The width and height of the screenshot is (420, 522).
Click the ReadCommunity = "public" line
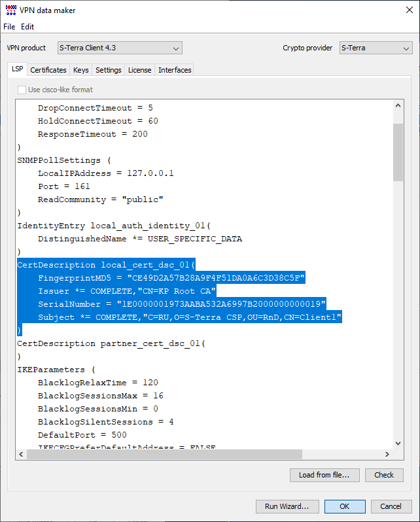click(100, 200)
